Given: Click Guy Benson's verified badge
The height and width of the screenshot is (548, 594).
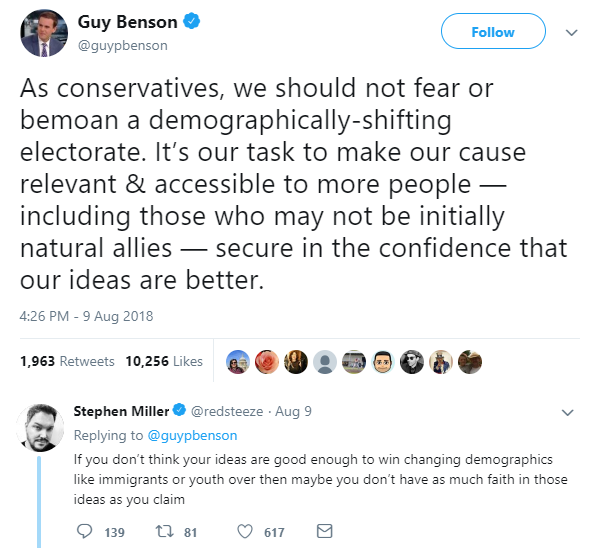Looking at the screenshot, I should 192,21.
